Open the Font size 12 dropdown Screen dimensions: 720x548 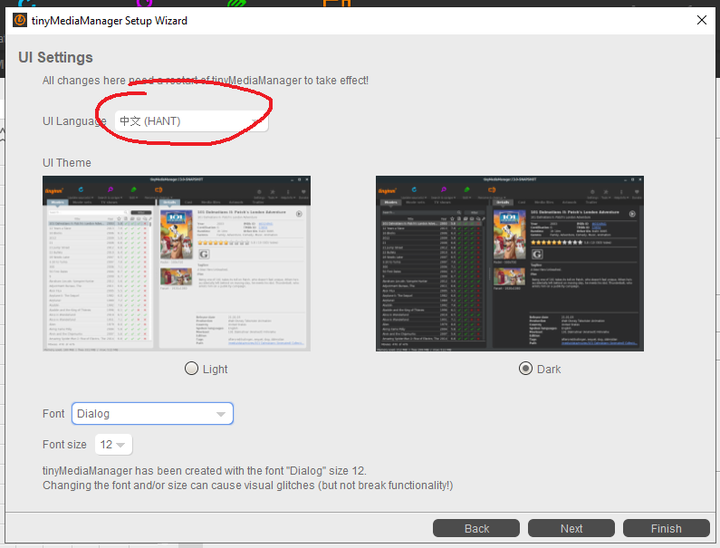pos(113,444)
